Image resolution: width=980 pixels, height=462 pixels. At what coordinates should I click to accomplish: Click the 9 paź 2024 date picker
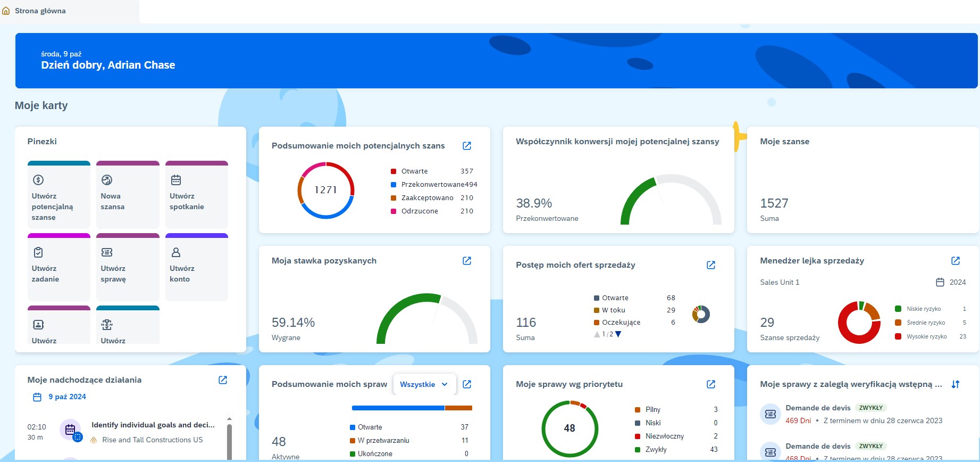pyautogui.click(x=60, y=397)
